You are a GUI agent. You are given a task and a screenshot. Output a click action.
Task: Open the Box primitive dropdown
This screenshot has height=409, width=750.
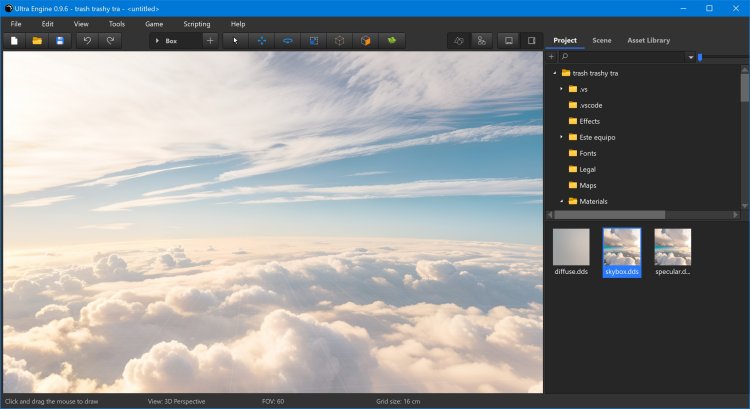pyautogui.click(x=174, y=41)
